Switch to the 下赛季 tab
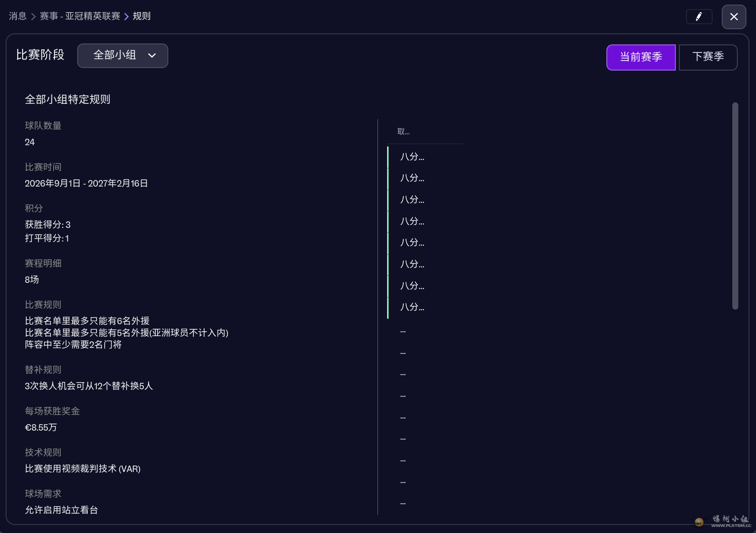The image size is (756, 533). [x=708, y=57]
